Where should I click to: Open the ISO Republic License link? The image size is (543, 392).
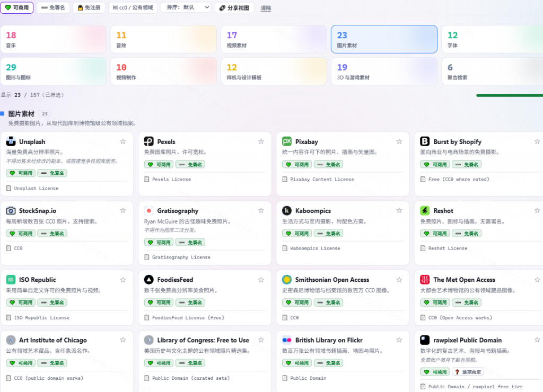point(41,318)
